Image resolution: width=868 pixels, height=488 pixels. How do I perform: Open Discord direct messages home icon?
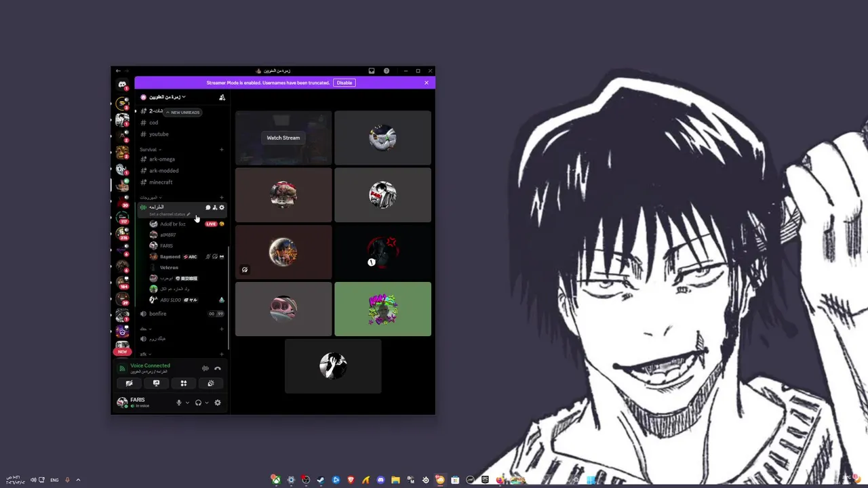(122, 85)
